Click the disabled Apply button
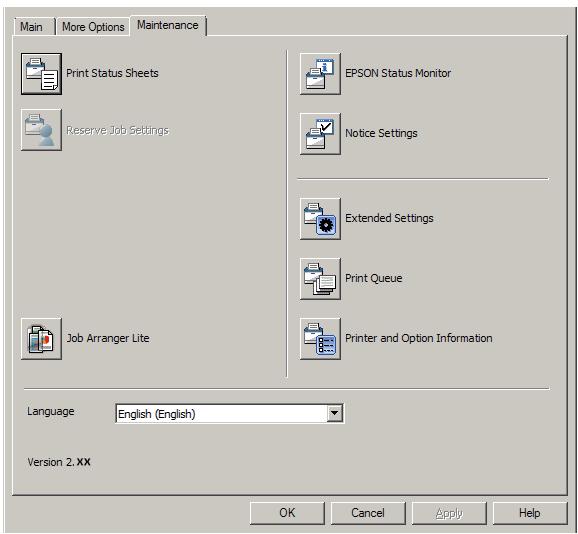 [x=449, y=513]
